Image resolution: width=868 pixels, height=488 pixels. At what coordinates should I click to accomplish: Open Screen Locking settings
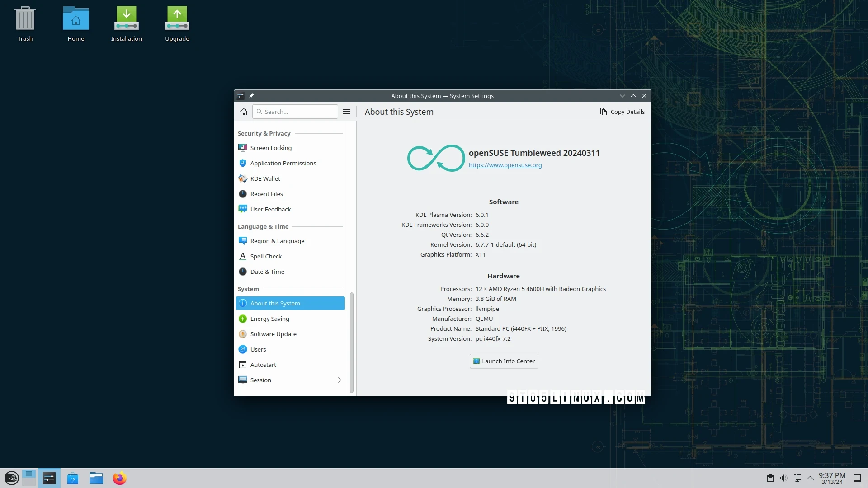271,148
